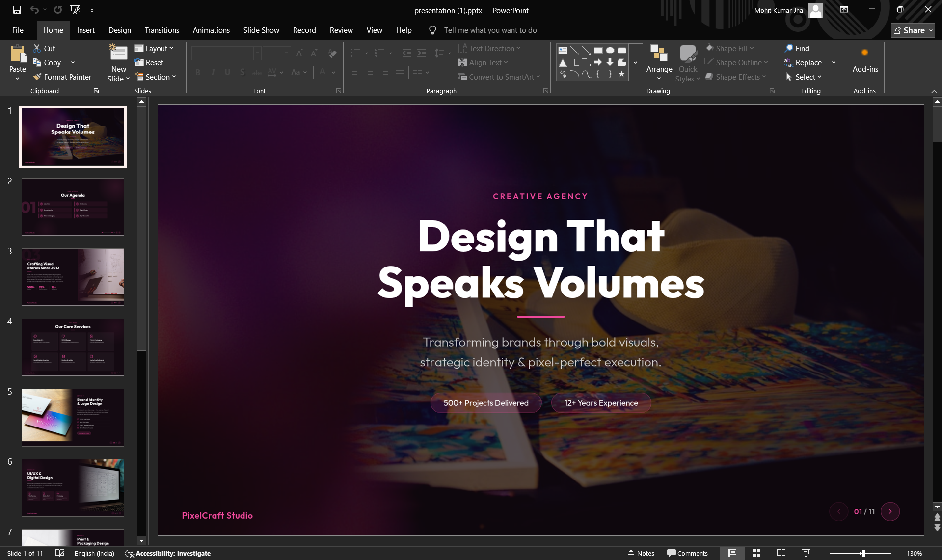The width and height of the screenshot is (942, 560).
Task: Select slide 3 thumbnail in panel
Action: (73, 277)
